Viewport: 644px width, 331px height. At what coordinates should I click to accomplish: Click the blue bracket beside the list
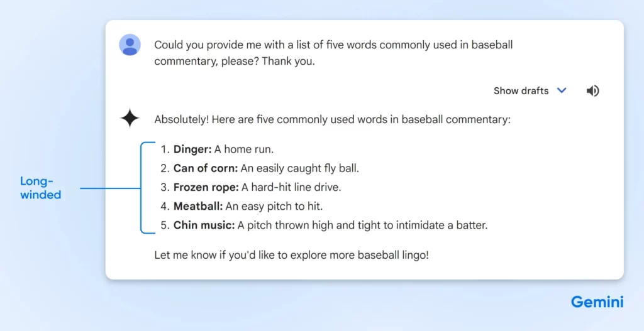[142, 188]
